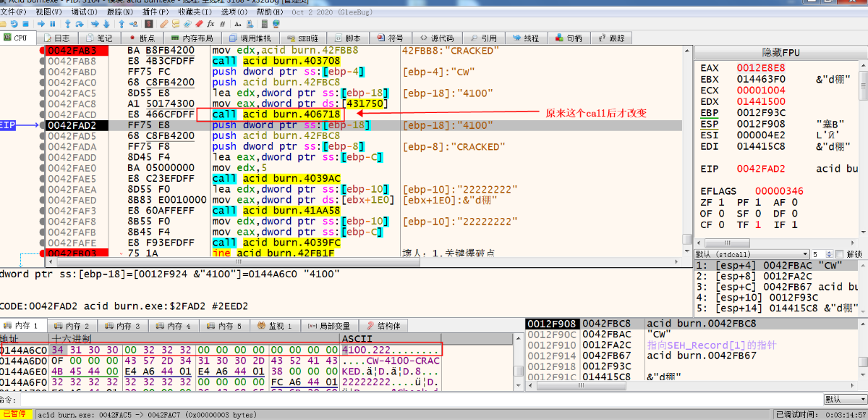Click the step into toolbar icon
The height and width of the screenshot is (420, 868).
pyautogui.click(x=68, y=24)
